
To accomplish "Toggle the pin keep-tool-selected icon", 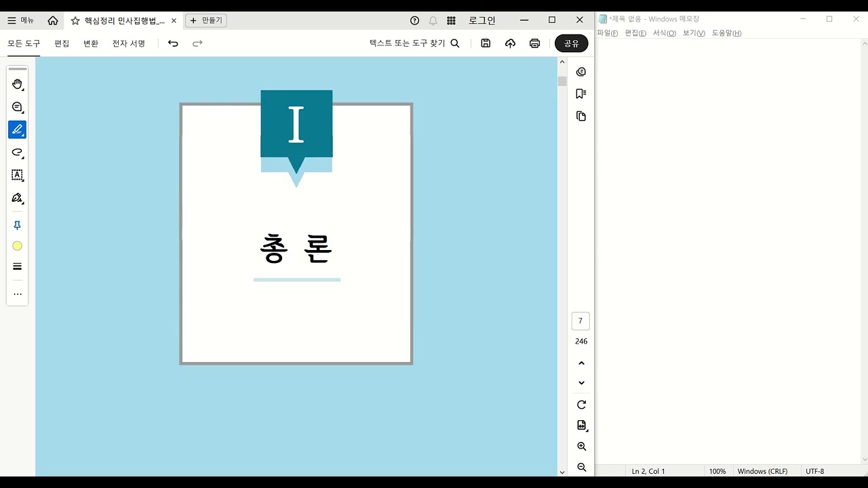I will pyautogui.click(x=18, y=225).
